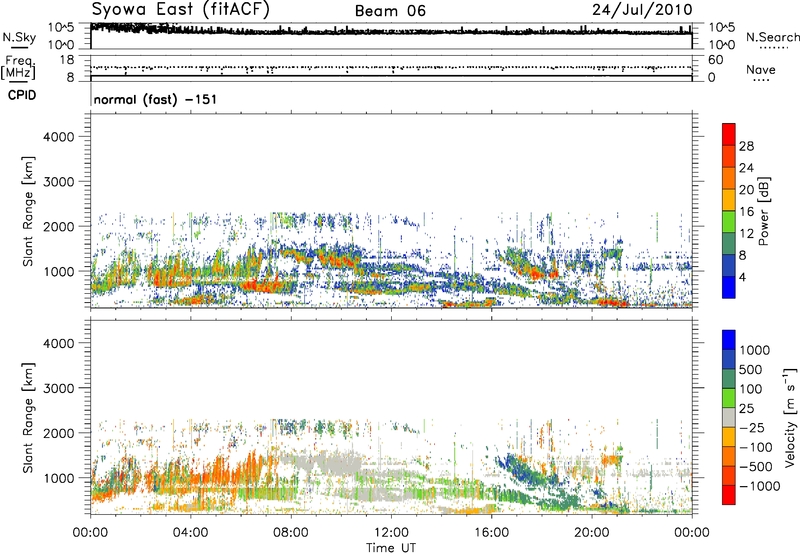Click the yellow 16-20 dB power swatch
The height and width of the screenshot is (554, 800).
coord(729,200)
